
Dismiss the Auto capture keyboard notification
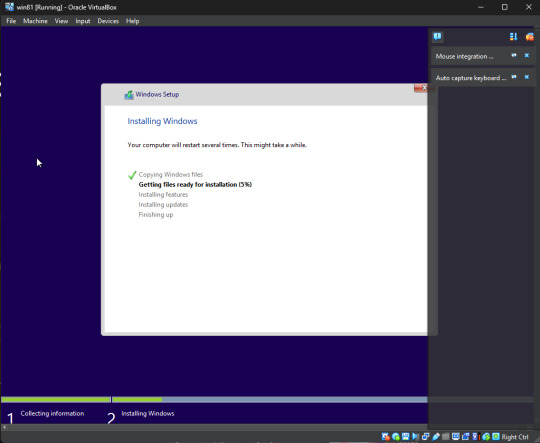(x=527, y=77)
